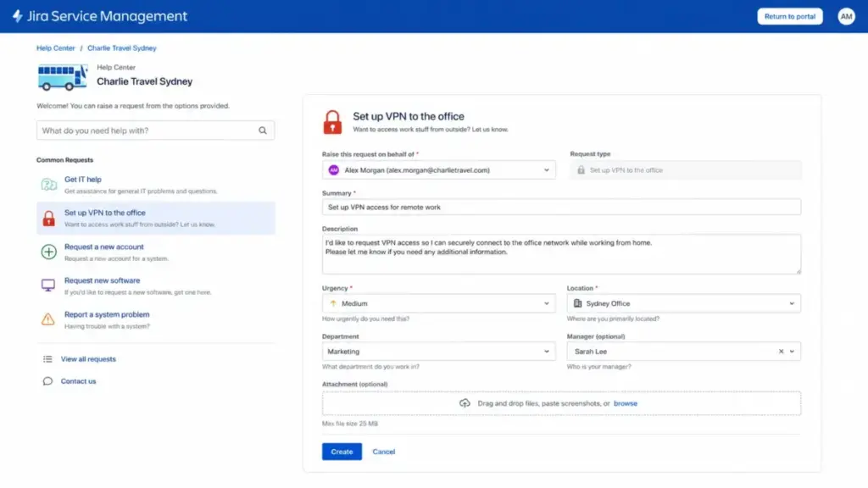
Task: Select Set up VPN to the office request
Action: coord(156,218)
